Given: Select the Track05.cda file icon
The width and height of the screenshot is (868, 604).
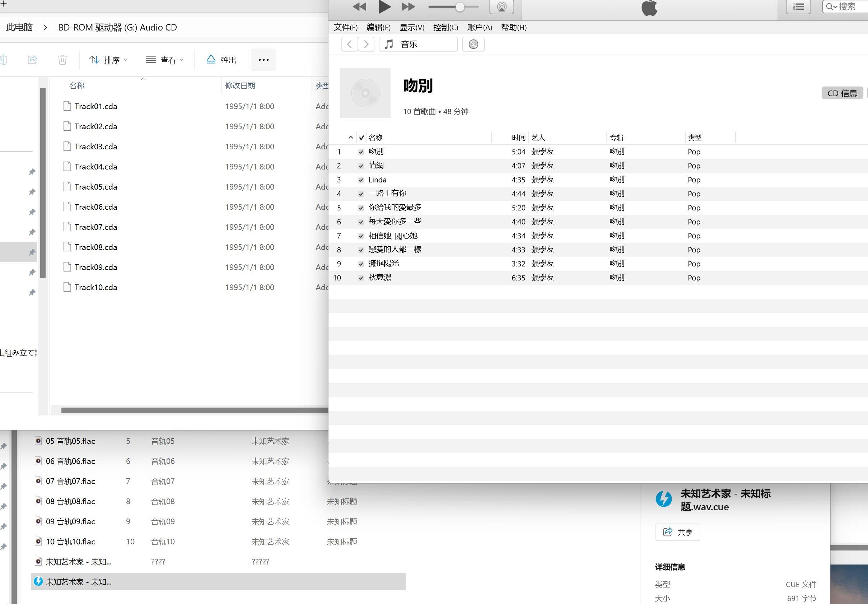Looking at the screenshot, I should point(67,187).
